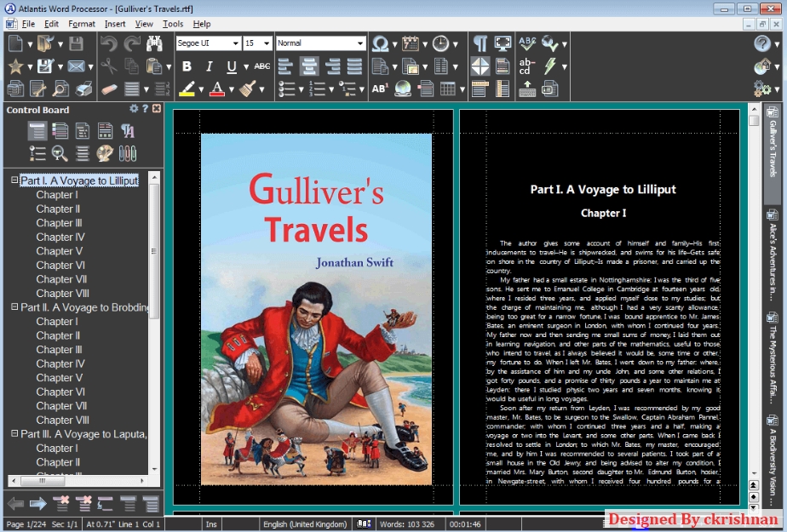Align text right
Image resolution: width=787 pixels, height=532 pixels.
tap(332, 66)
